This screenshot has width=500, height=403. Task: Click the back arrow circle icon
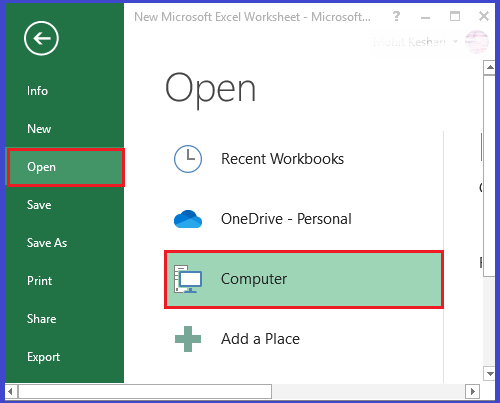pyautogui.click(x=41, y=38)
